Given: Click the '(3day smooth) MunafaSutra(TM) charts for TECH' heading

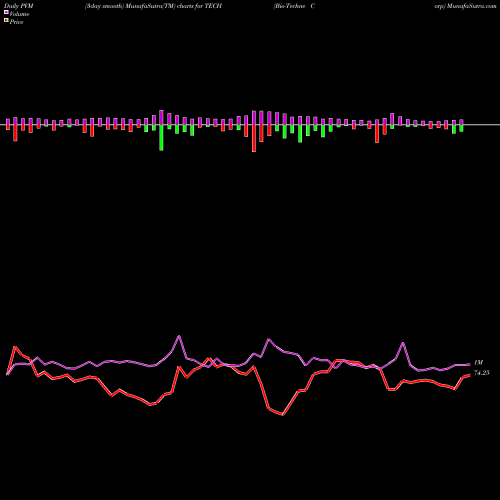Looking at the screenshot, I should point(153,6).
